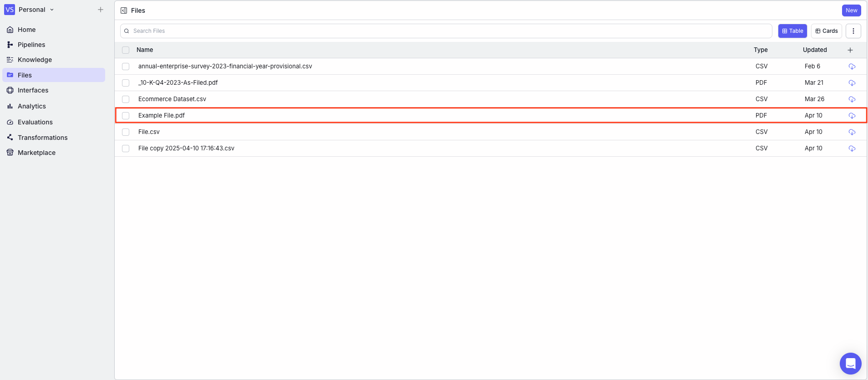Open the Knowledge section
The image size is (868, 380).
(35, 60)
